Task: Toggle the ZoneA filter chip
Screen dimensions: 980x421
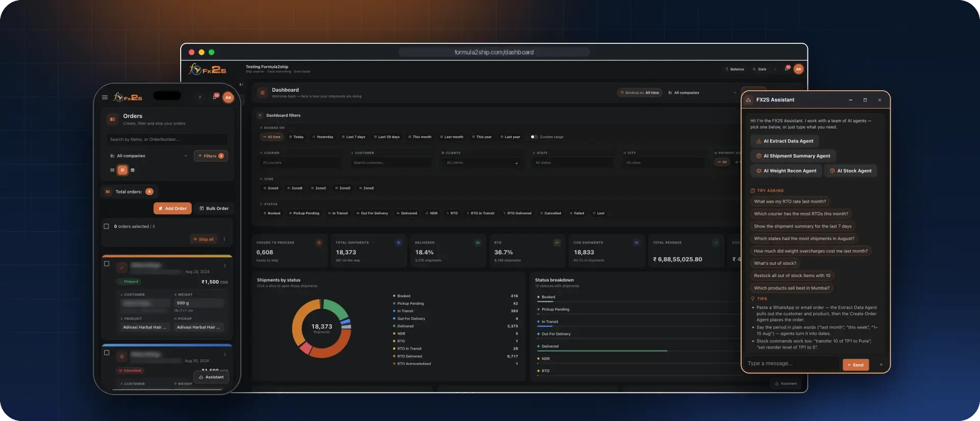Action: point(271,188)
